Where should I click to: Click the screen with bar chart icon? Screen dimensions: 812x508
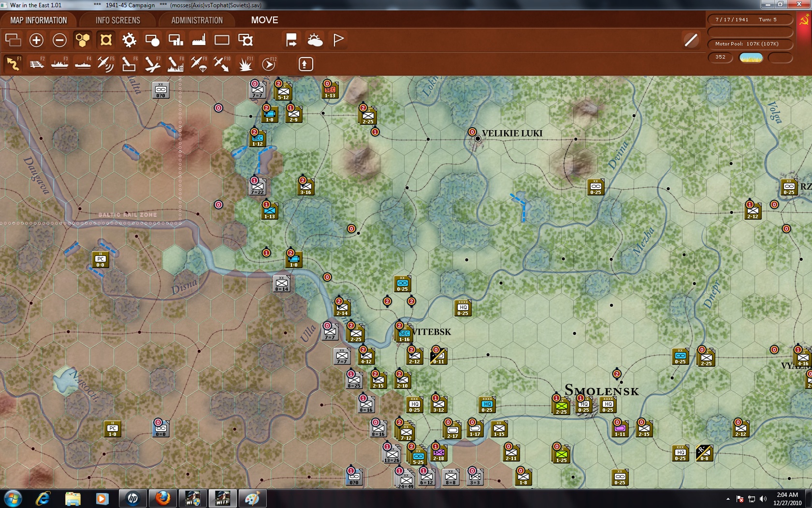click(175, 40)
